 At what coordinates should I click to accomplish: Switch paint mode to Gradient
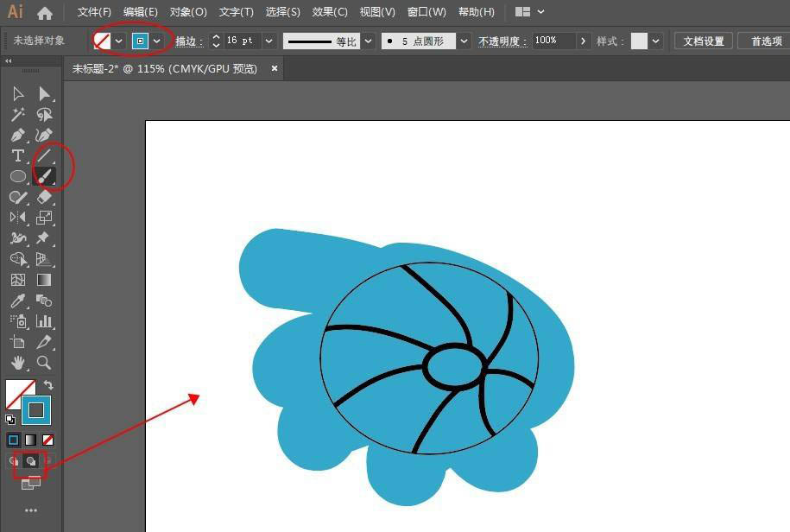coord(31,440)
